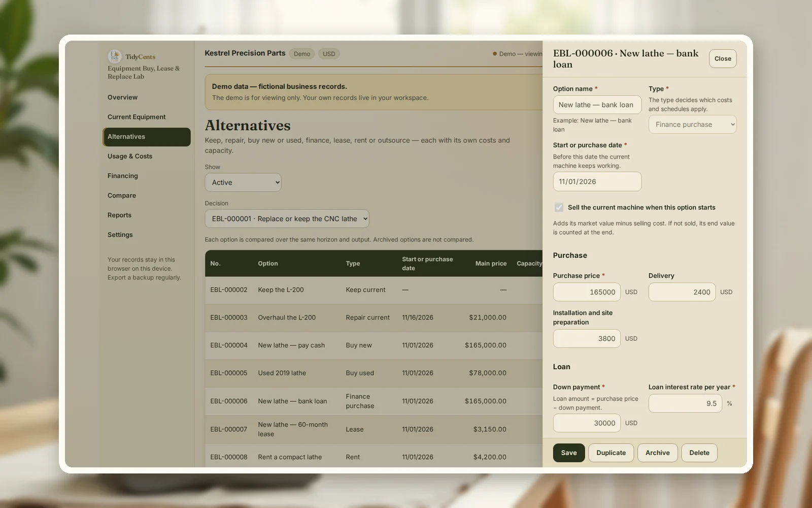
Task: Click the Demo badge near company name
Action: pyautogui.click(x=302, y=54)
